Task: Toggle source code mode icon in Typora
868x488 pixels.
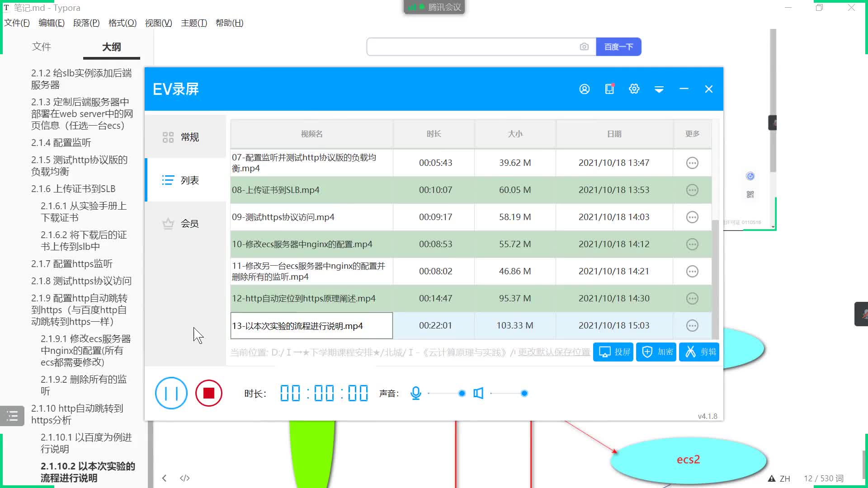Action: [x=185, y=478]
